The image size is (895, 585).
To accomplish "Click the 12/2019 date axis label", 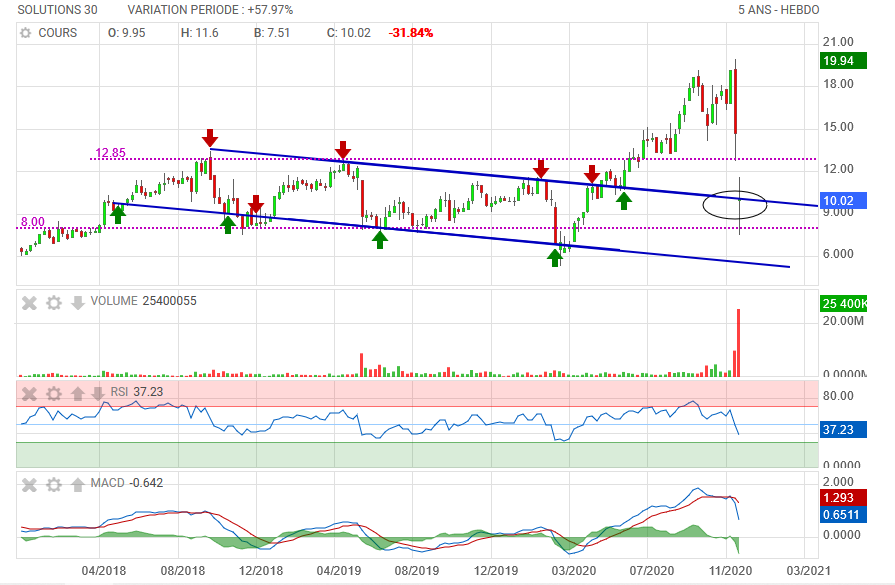I will point(495,570).
